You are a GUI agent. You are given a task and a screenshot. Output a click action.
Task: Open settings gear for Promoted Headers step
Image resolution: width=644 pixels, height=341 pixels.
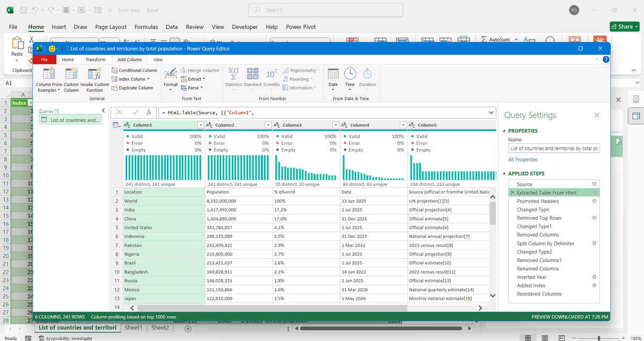[594, 201]
